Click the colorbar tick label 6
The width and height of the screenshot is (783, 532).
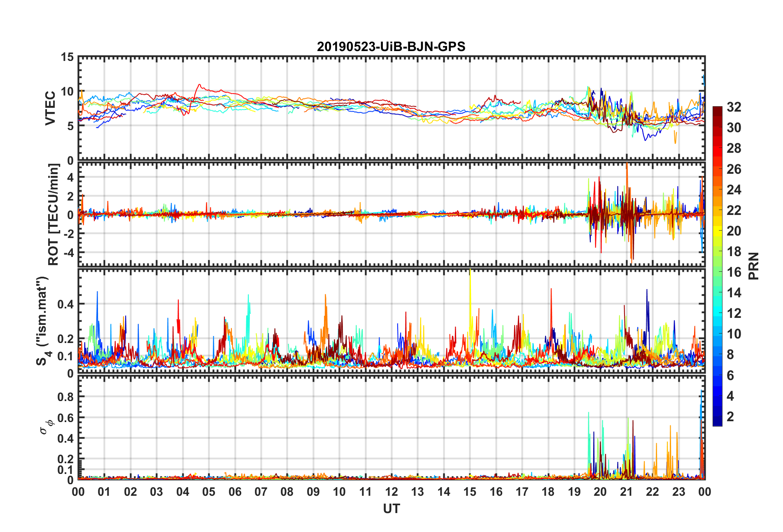click(730, 376)
